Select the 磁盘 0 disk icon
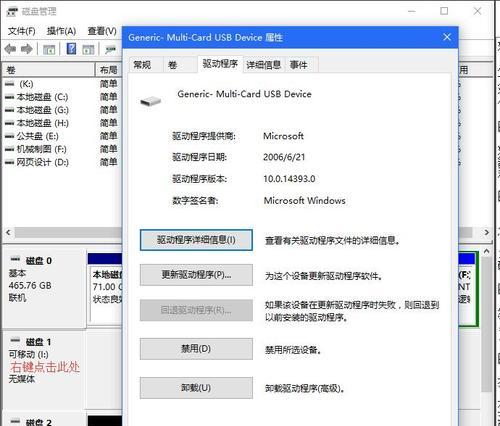This screenshot has width=500, height=426. click(x=15, y=259)
